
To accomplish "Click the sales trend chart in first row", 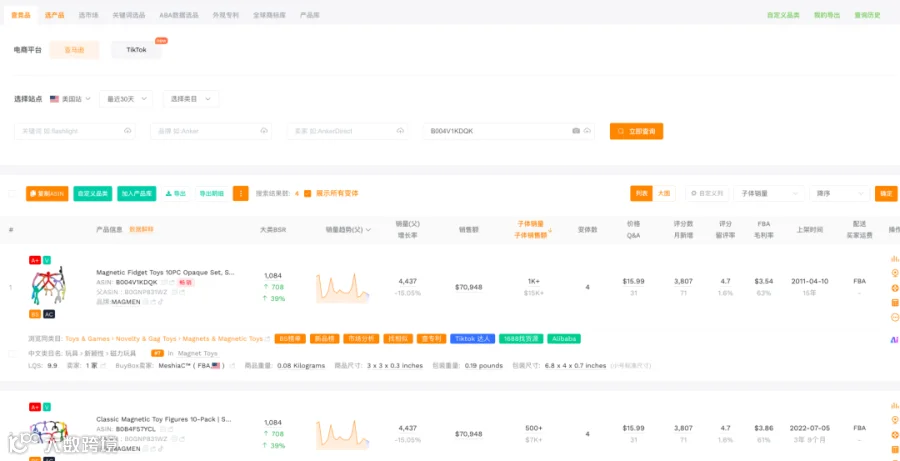I will 342,287.
